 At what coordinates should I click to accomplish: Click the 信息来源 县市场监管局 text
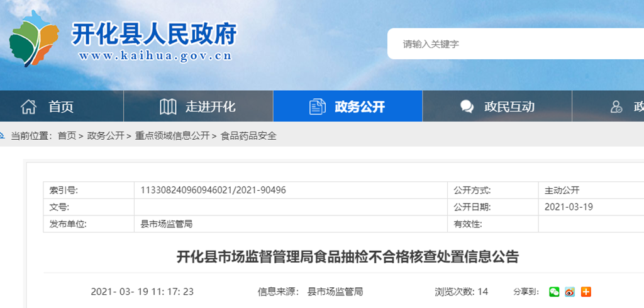coord(310,292)
